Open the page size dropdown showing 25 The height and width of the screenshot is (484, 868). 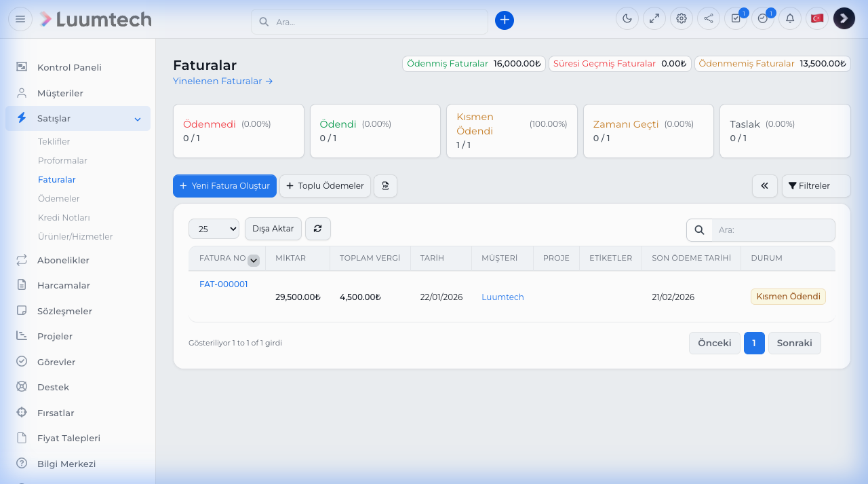[x=214, y=229]
